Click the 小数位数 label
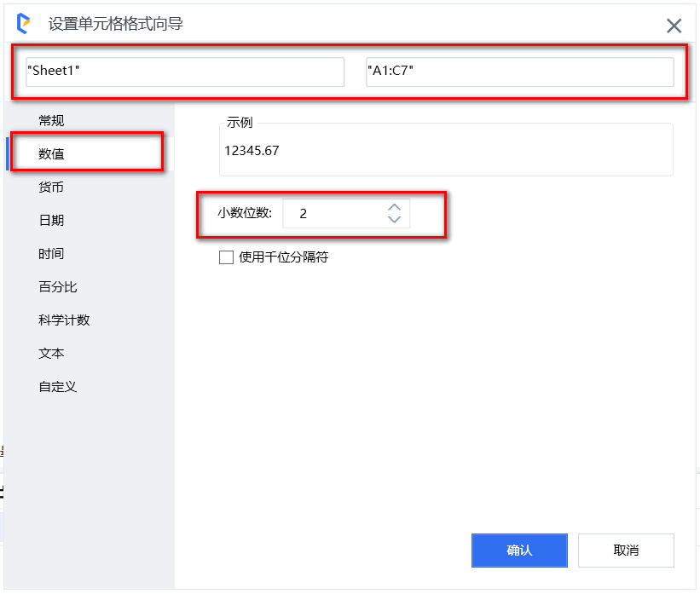This screenshot has width=700, height=594. [245, 213]
